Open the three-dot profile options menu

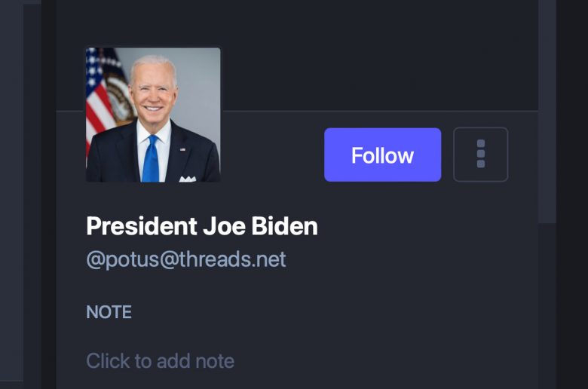click(x=480, y=155)
